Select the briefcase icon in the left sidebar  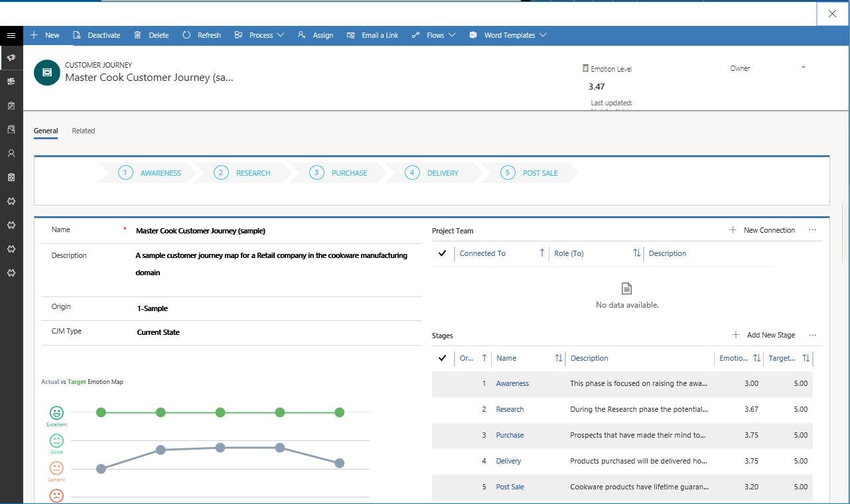point(11,177)
